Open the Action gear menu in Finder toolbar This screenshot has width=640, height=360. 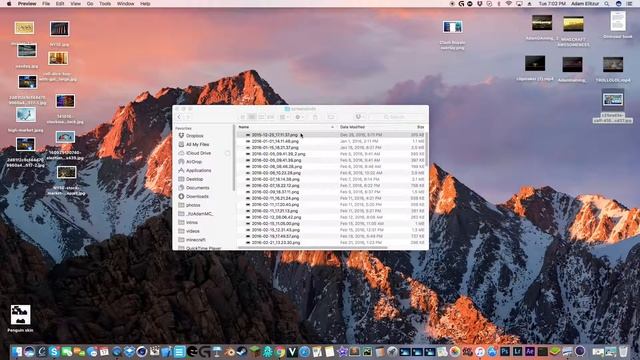tap(299, 117)
